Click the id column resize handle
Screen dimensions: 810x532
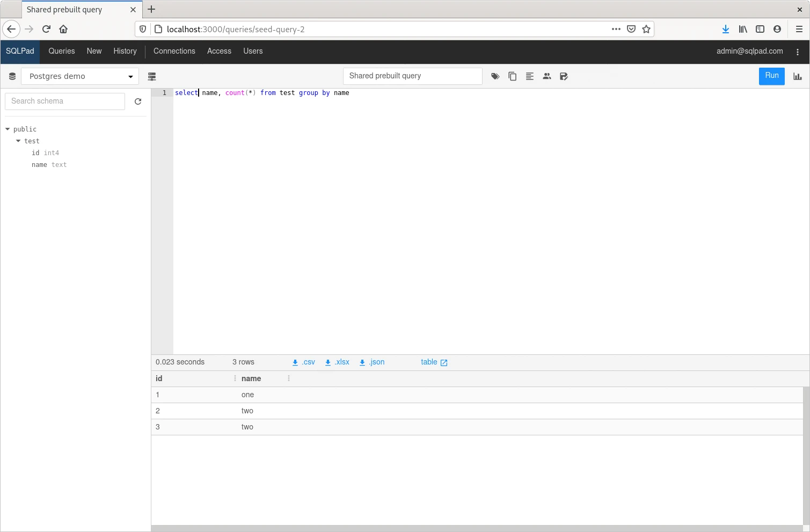click(x=235, y=378)
